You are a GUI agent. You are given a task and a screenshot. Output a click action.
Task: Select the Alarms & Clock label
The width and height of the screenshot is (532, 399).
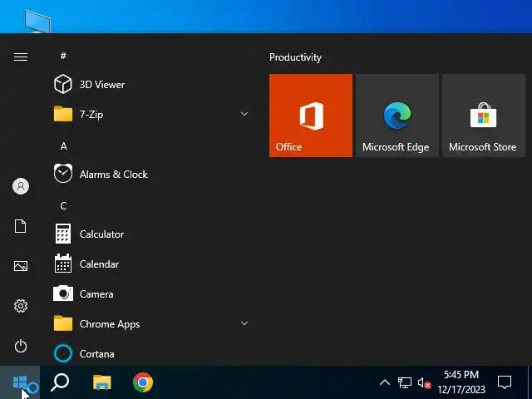[x=114, y=175]
